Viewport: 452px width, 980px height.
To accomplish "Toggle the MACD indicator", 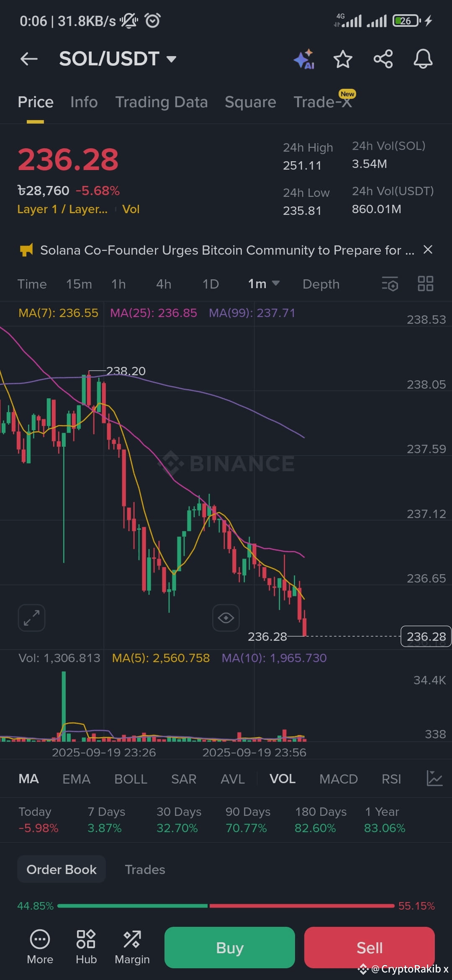I will click(x=338, y=779).
